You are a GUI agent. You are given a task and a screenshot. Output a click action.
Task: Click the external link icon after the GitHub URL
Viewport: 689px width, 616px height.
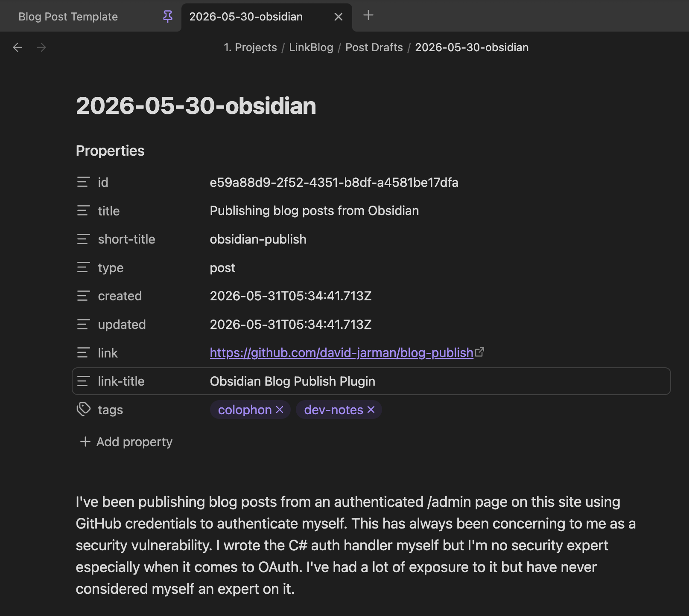480,352
